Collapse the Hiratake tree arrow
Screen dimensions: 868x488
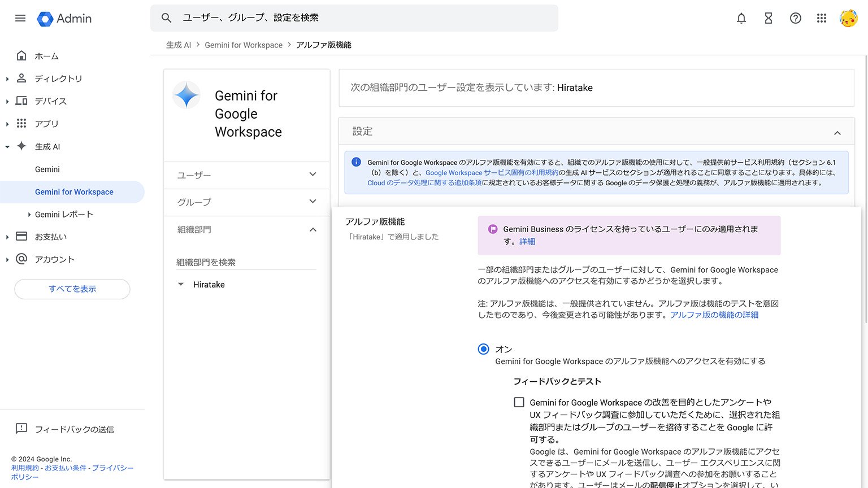[181, 285]
